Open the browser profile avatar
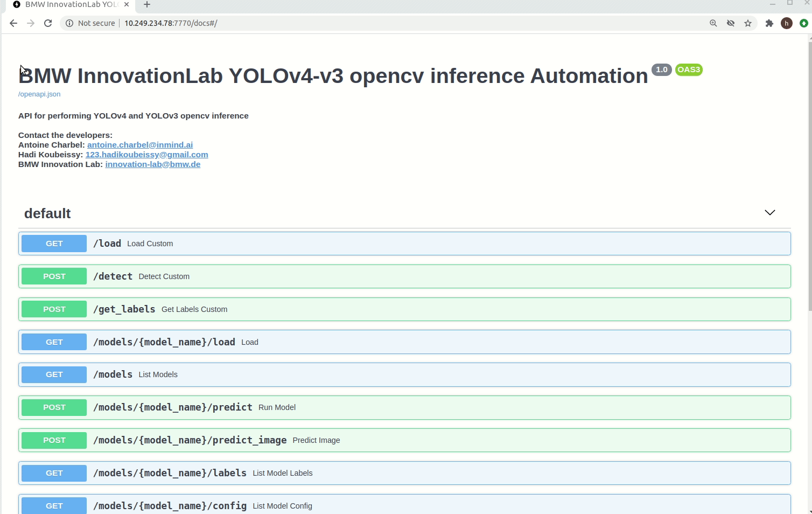 pos(787,23)
